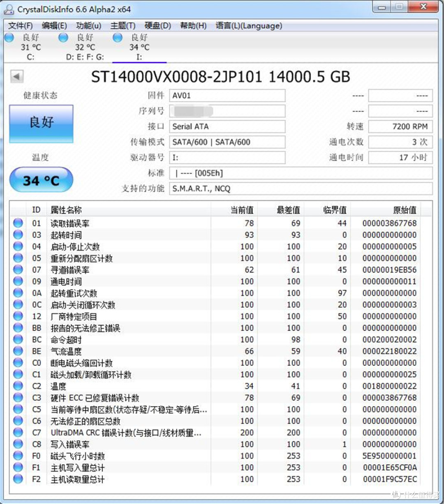The image size is (444, 504).
Task: Click the status dot for attribute C0
Action: pyautogui.click(x=18, y=362)
